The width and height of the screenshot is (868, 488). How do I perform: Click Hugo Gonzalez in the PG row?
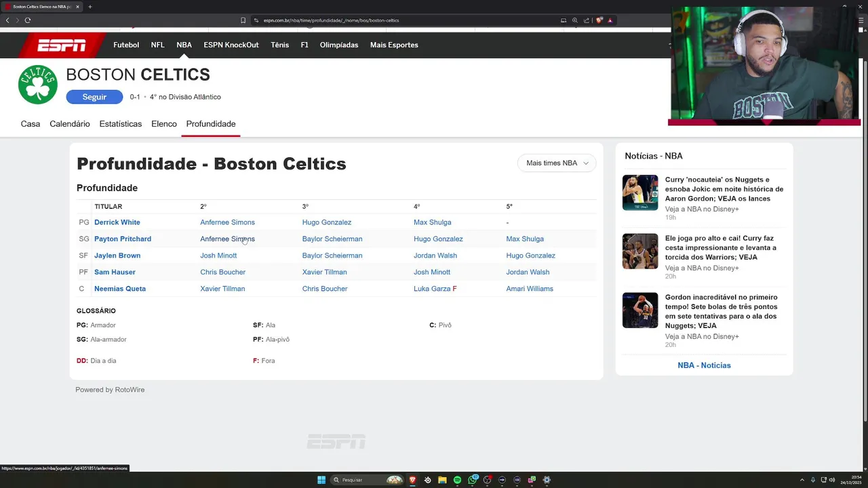click(327, 222)
